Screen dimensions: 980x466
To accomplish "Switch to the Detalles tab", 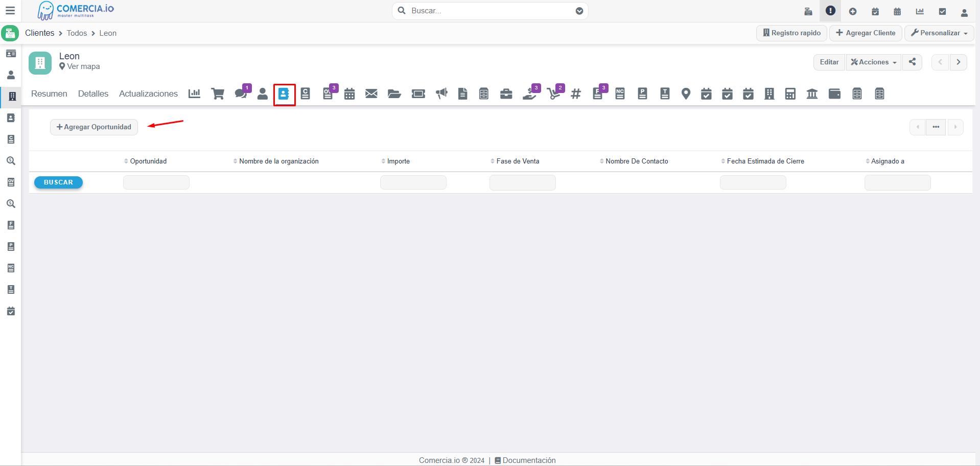I will point(93,94).
